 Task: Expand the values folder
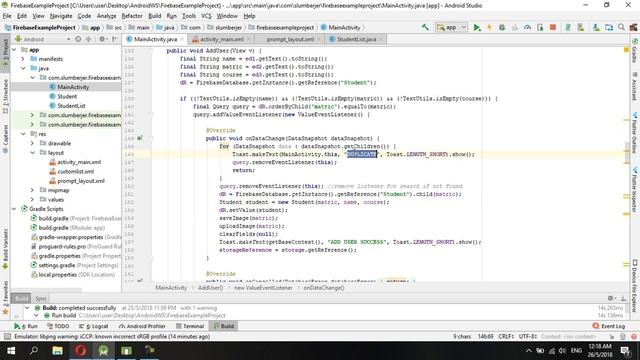33,200
